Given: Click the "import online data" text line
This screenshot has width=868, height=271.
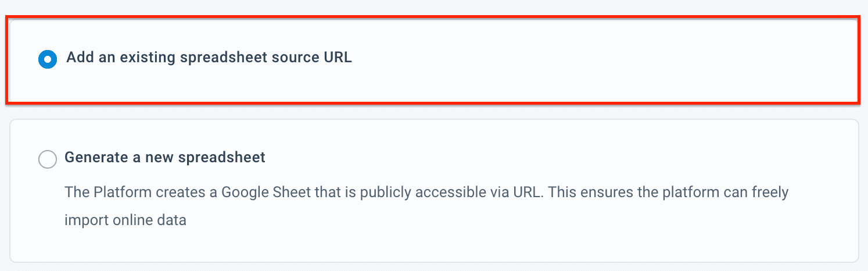Looking at the screenshot, I should click(x=125, y=221).
